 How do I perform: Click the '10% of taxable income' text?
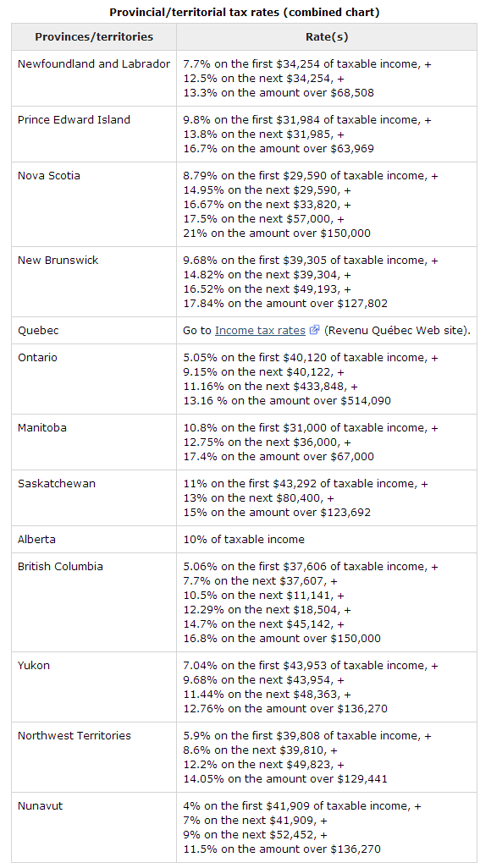click(244, 540)
